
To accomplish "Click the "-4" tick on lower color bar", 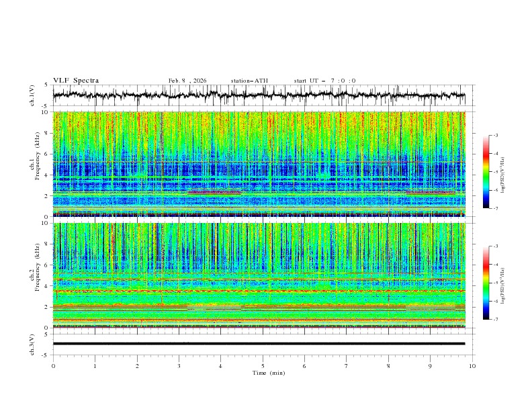I will pos(495,265).
